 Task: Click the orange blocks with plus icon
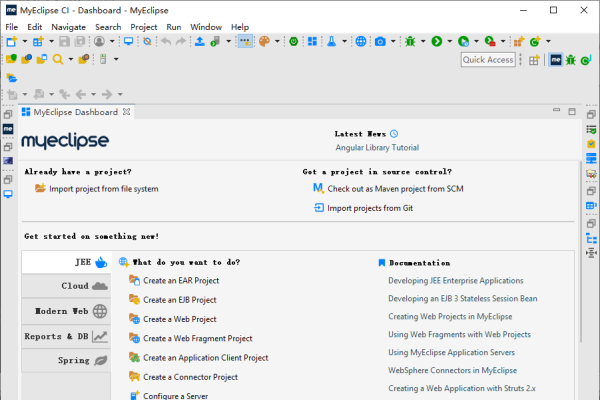coord(518,41)
